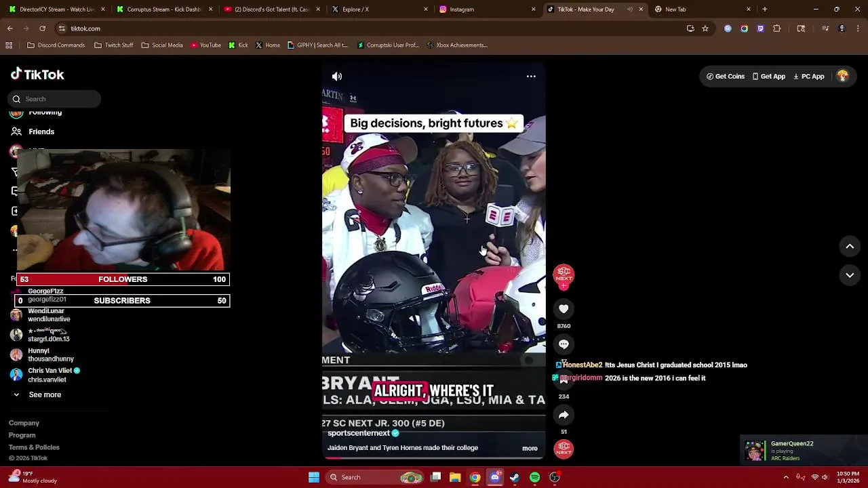Open the spinning sound disc icon

point(564,449)
